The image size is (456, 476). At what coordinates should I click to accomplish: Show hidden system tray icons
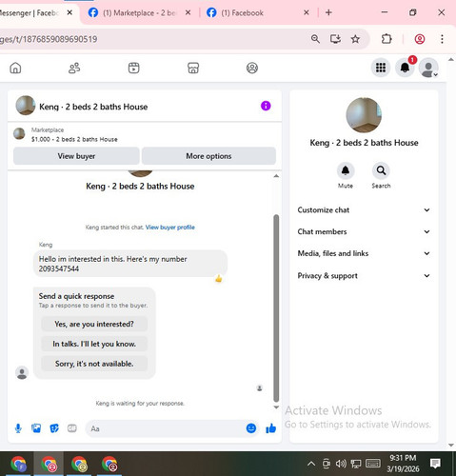coord(311,464)
